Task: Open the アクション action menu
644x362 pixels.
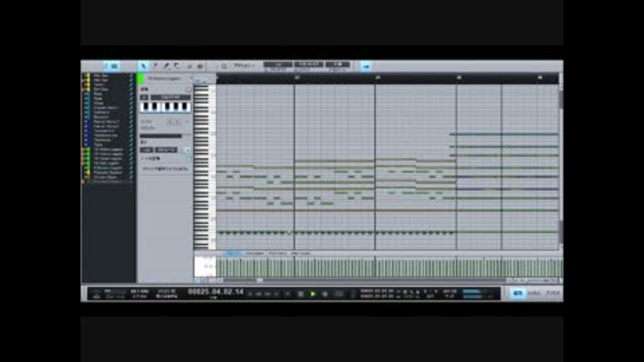Action: [244, 66]
